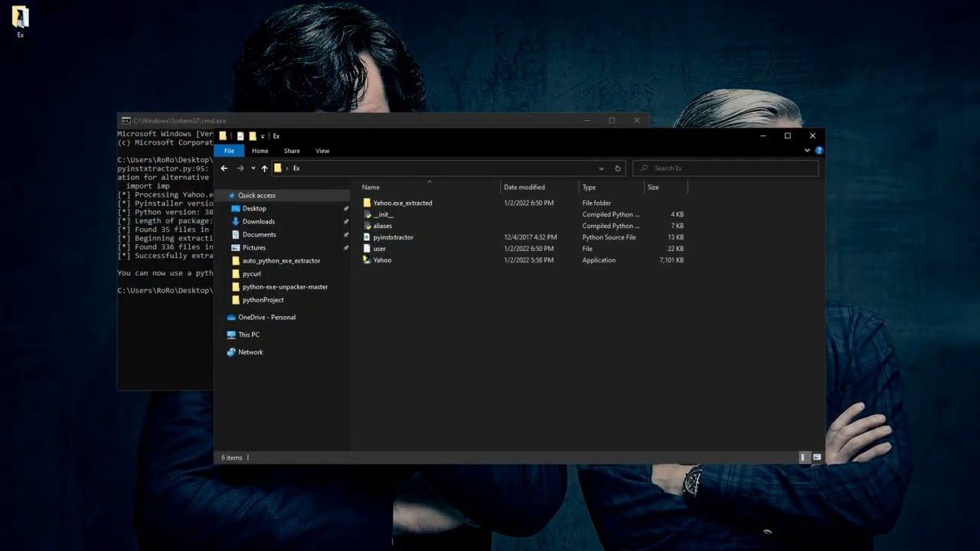Viewport: 980px width, 551px height.
Task: Open auto_python_exe_extractor in the sidebar
Action: tap(281, 261)
